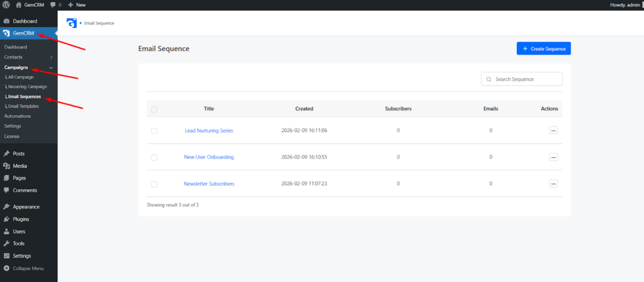Click the Tools wrench icon
This screenshot has width=644, height=282.
tap(6, 244)
